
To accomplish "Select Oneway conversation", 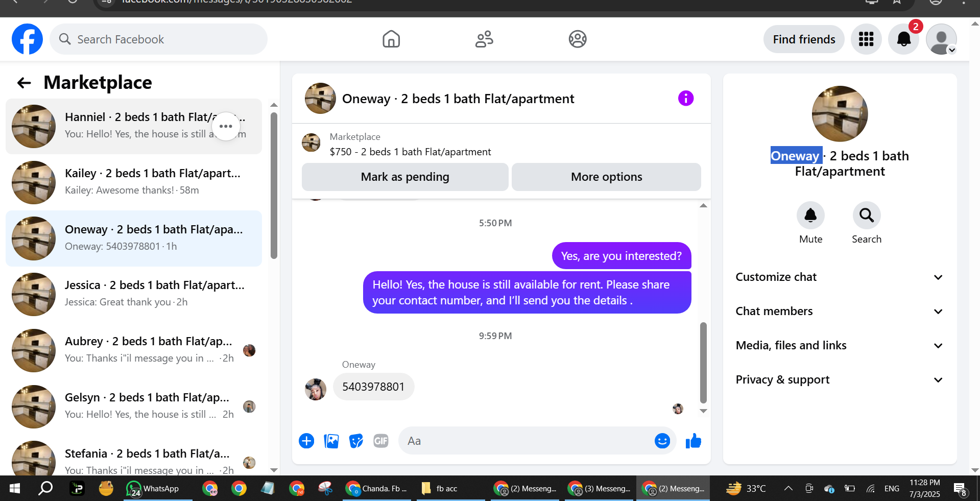I will [134, 238].
